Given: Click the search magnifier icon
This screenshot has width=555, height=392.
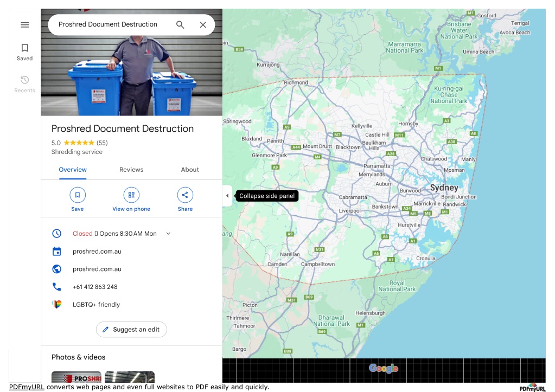Looking at the screenshot, I should (180, 24).
